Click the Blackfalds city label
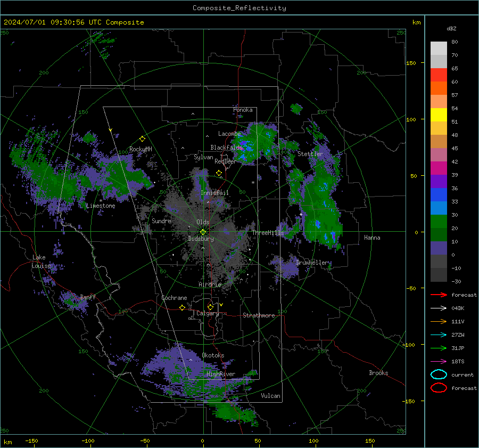The width and height of the screenshot is (479, 448). pos(226,148)
